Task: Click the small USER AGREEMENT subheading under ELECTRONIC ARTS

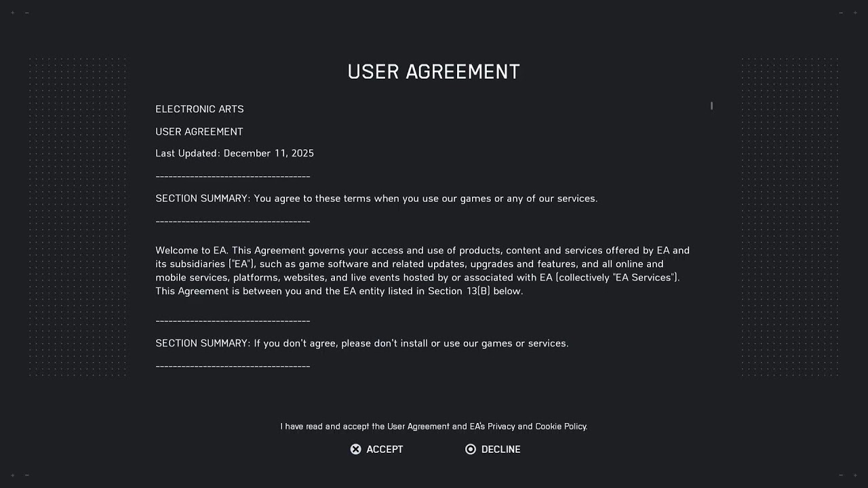Action: coord(199,131)
